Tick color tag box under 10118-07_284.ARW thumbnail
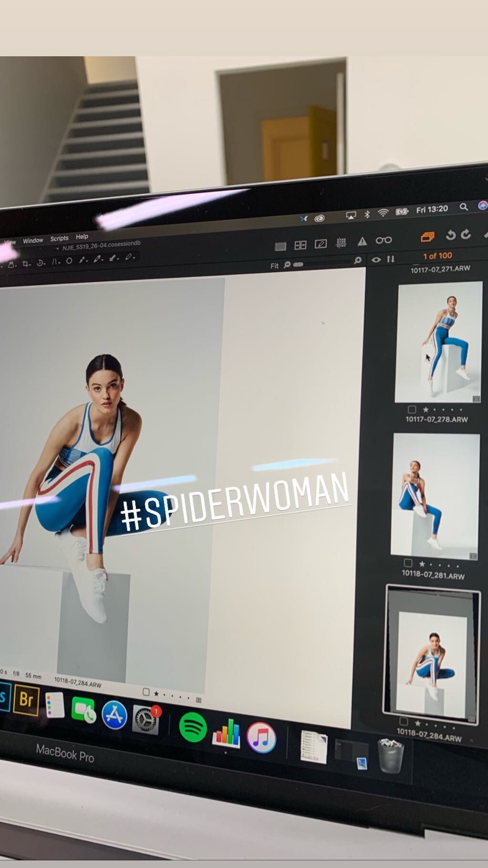488x868 pixels. tap(404, 721)
